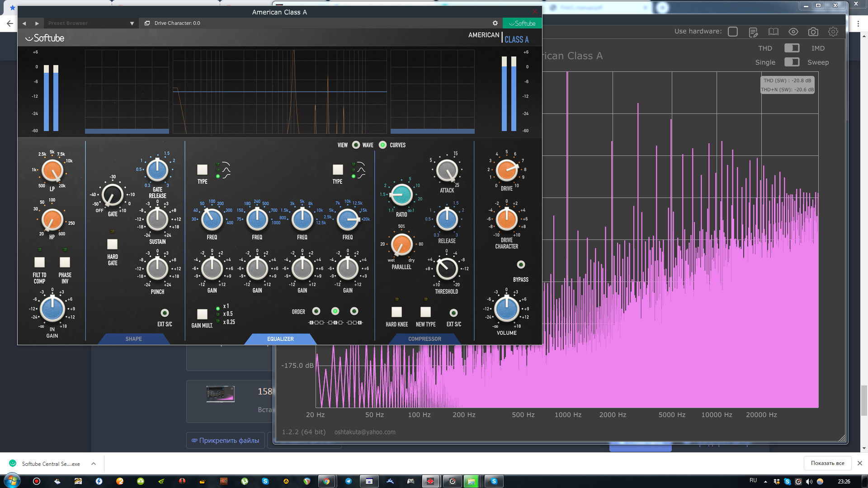Toggle the HARD KNEE button
868x488 pixels.
(x=396, y=312)
